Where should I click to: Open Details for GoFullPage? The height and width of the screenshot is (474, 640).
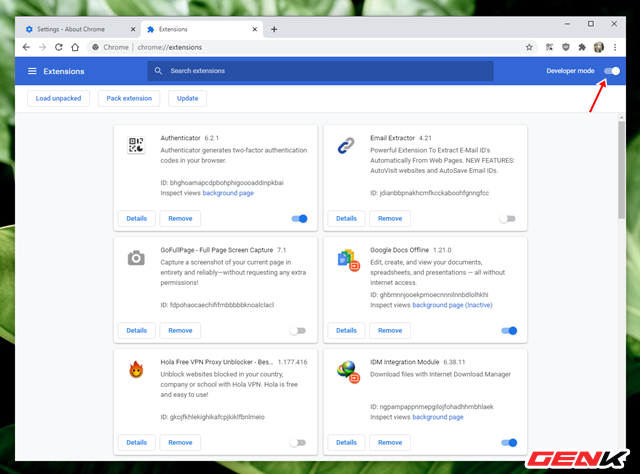pos(136,330)
